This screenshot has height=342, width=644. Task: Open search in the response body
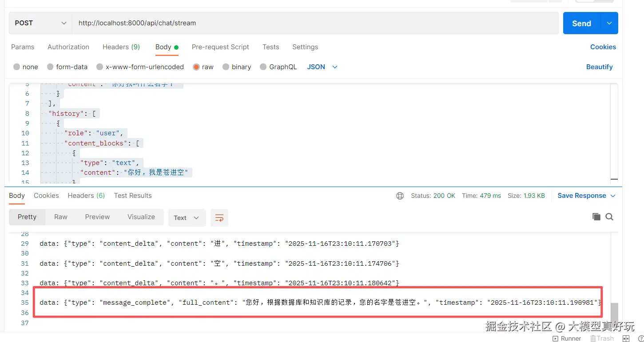[609, 217]
